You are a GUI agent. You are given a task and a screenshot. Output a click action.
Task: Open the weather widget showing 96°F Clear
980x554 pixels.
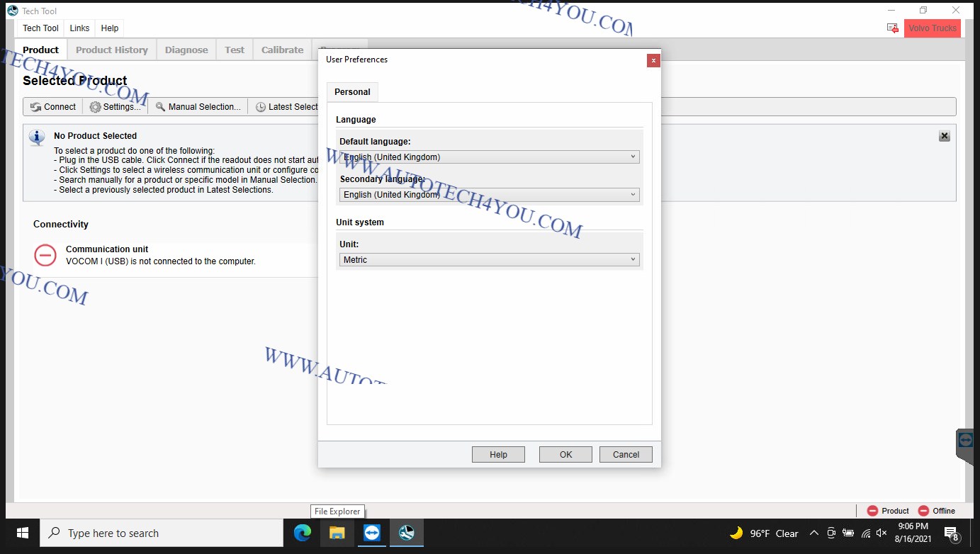click(764, 533)
